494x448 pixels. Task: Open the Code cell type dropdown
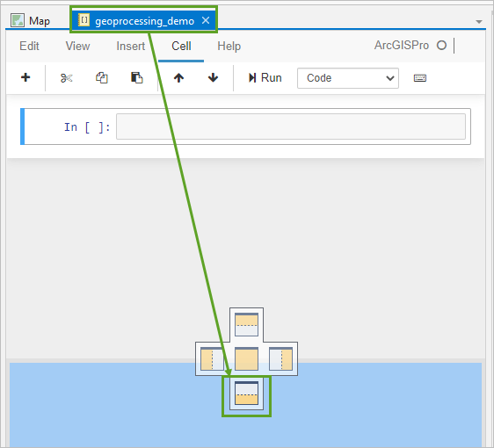pyautogui.click(x=348, y=78)
